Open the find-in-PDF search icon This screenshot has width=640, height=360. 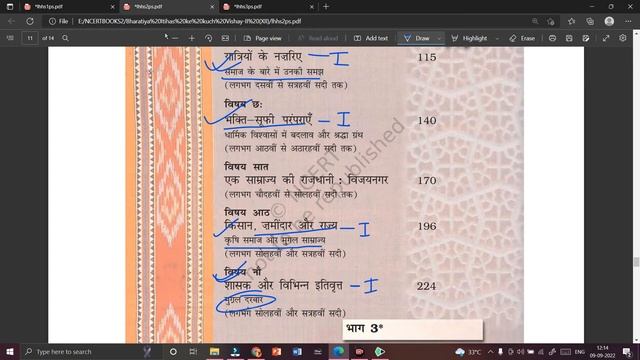click(65, 38)
